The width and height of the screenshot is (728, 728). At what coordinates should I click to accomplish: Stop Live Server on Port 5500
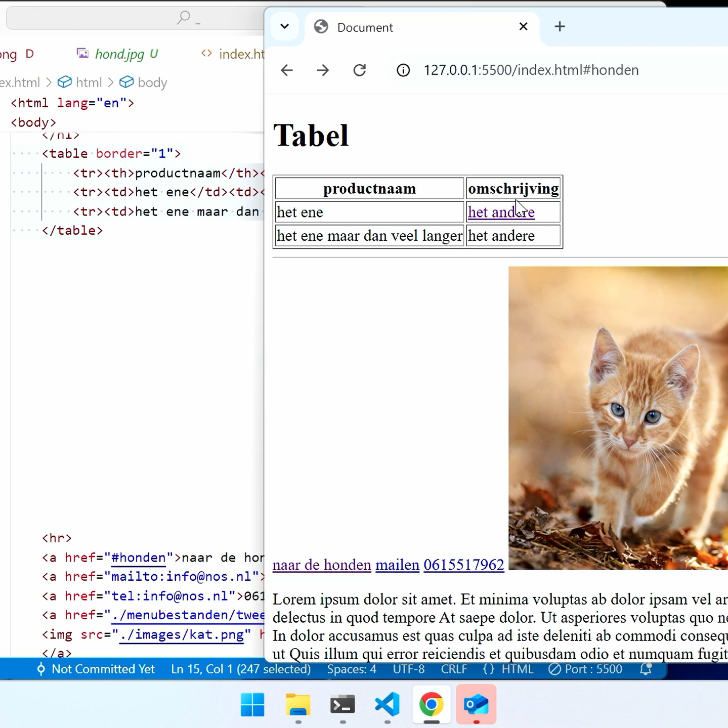coord(585,669)
